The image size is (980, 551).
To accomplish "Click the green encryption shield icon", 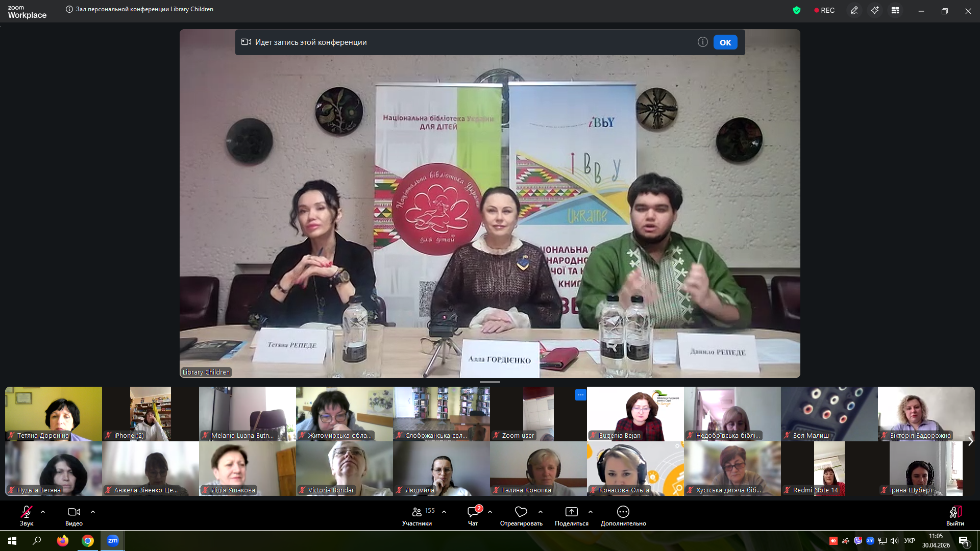I will 797,10.
